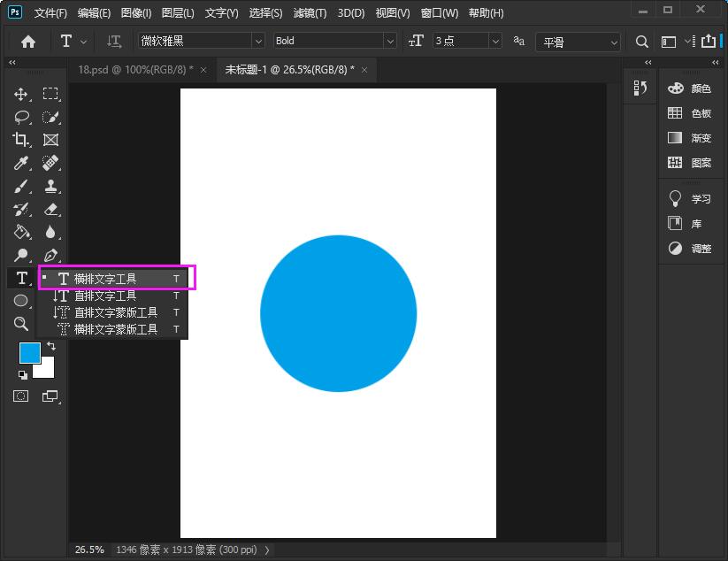Click the white background color swatch
Screen dimensions: 728x561
pos(46,370)
